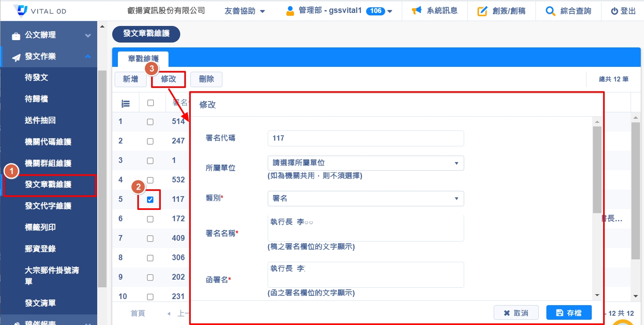The width and height of the screenshot is (644, 325).
Task: Check the checkbox for row 172
Action: (150, 219)
